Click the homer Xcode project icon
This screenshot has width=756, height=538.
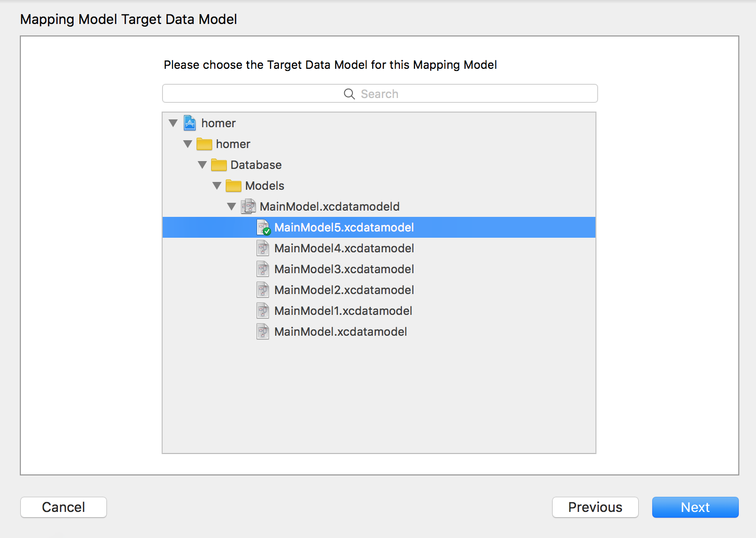click(x=190, y=124)
